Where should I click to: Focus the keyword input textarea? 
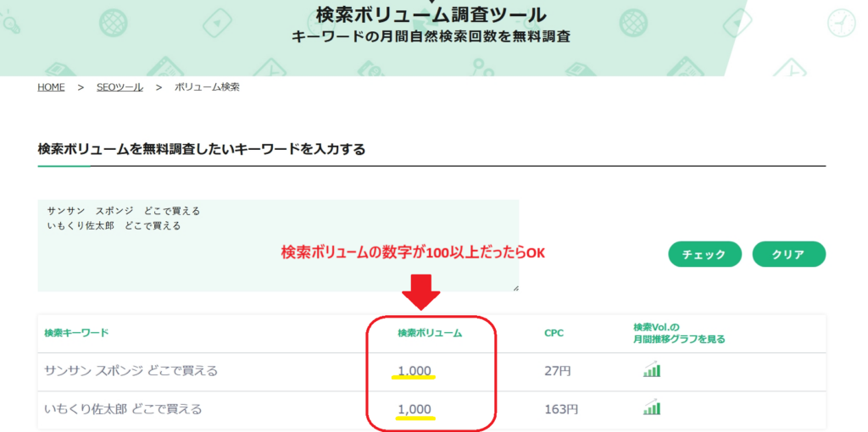tap(278, 246)
